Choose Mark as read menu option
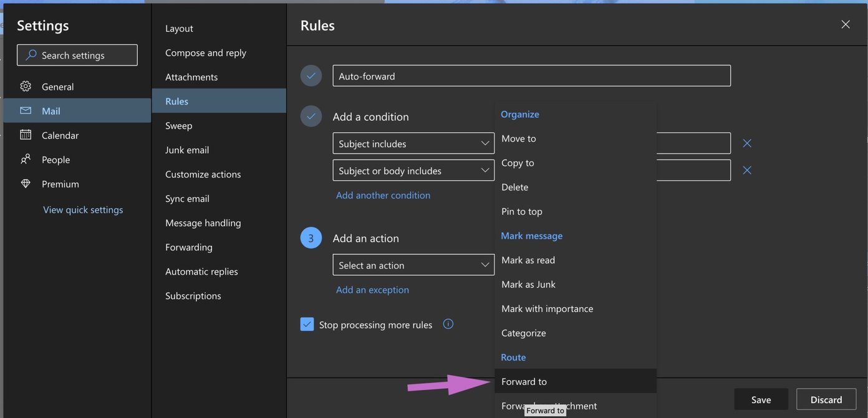This screenshot has height=418, width=868. [x=576, y=260]
